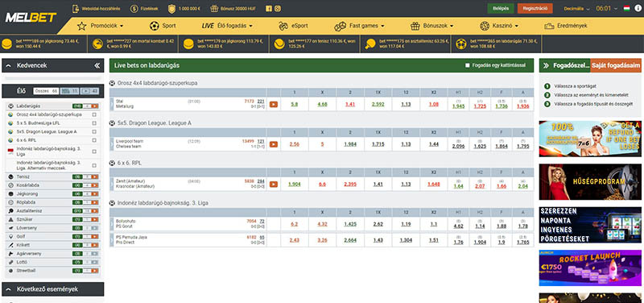Image resolution: width=644 pixels, height=303 pixels.
Task: Click Orosz 4x4 labdarúgó-szuperkupa league heading
Action: [x=157, y=83]
